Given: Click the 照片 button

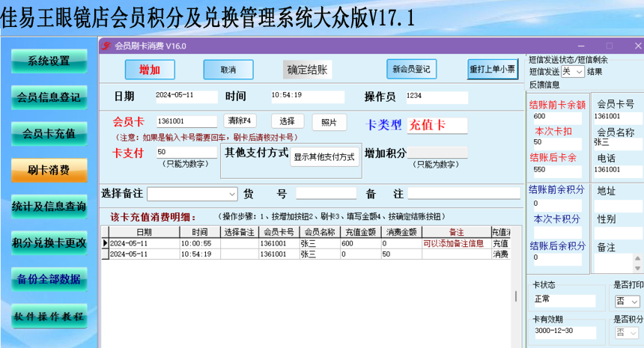Looking at the screenshot, I should coord(329,122).
